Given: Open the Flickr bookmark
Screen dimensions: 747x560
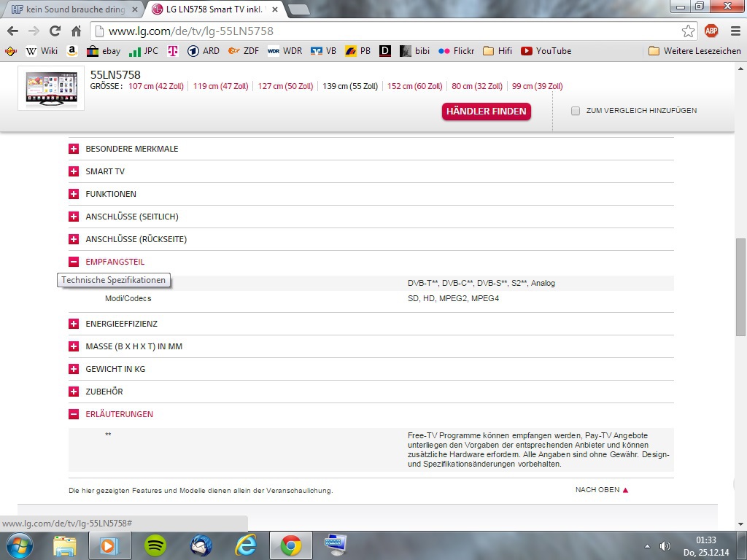Looking at the screenshot, I should 456,51.
